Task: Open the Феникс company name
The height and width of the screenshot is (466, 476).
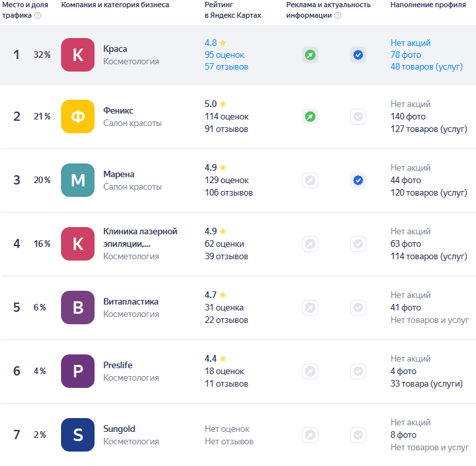Action: (x=118, y=110)
